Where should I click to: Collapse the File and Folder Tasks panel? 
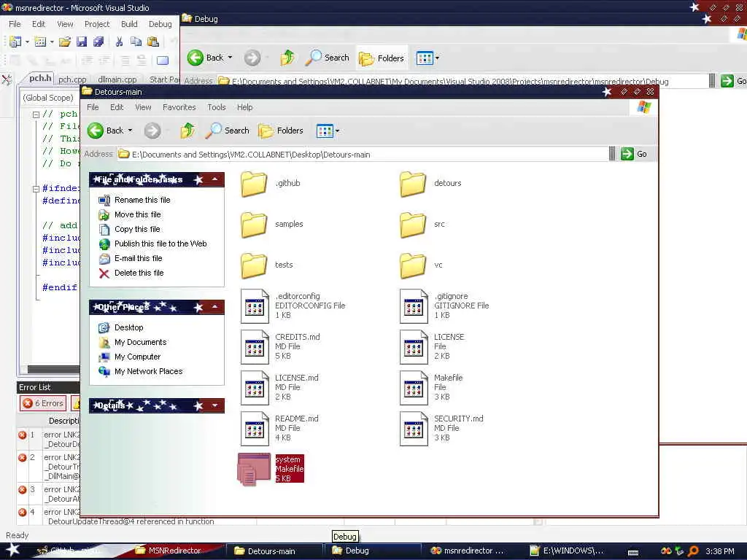point(215,179)
